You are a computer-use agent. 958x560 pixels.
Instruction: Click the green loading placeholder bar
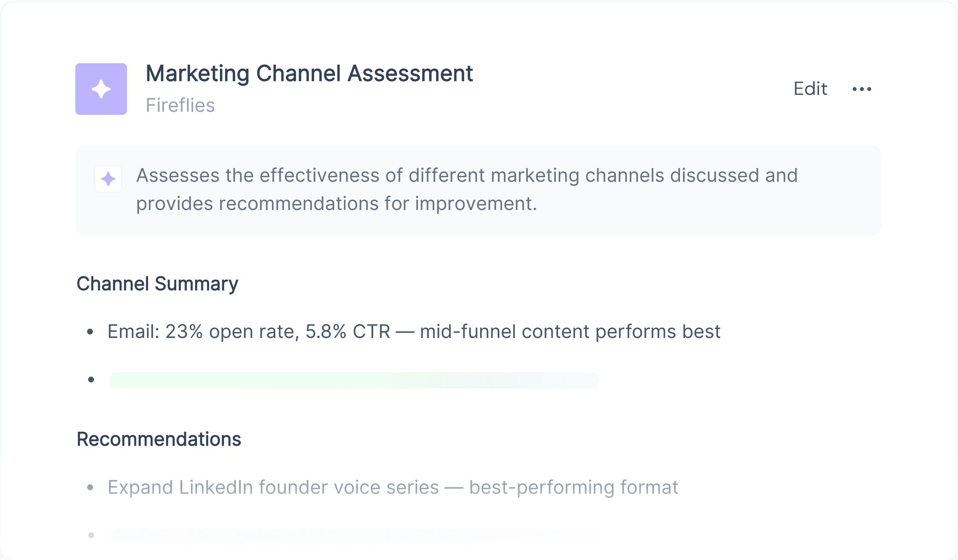point(354,380)
